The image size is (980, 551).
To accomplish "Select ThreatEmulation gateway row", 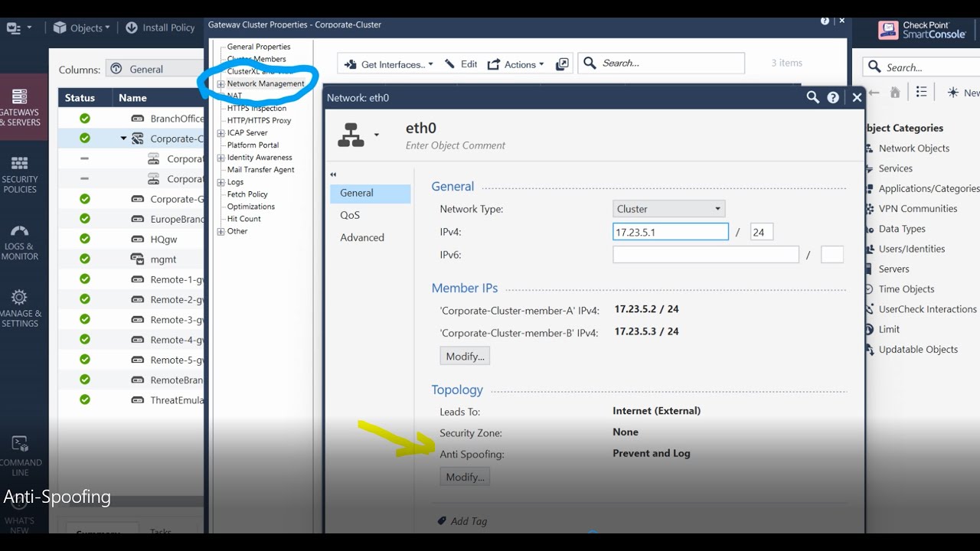I will click(131, 399).
